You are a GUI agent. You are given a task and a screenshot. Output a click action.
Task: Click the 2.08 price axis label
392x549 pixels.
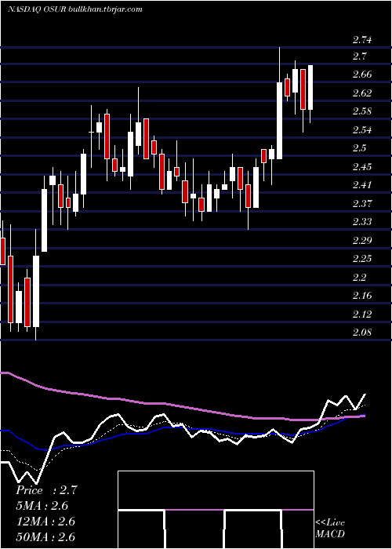click(362, 333)
